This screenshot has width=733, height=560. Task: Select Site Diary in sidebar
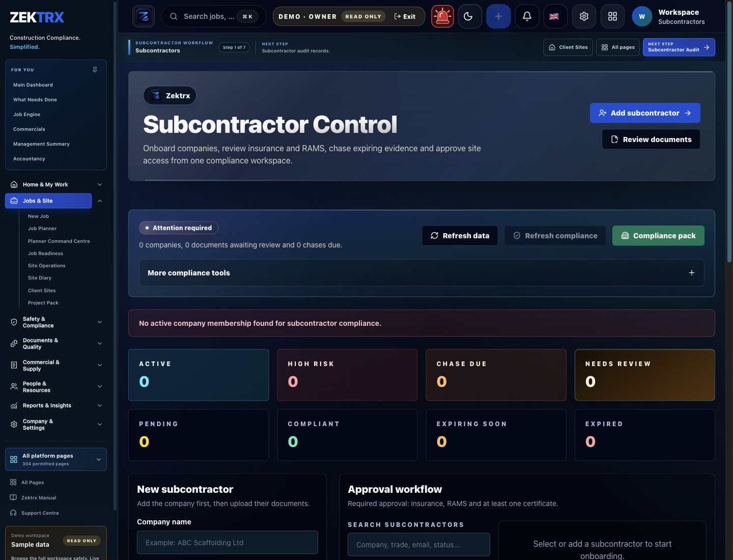pos(40,278)
